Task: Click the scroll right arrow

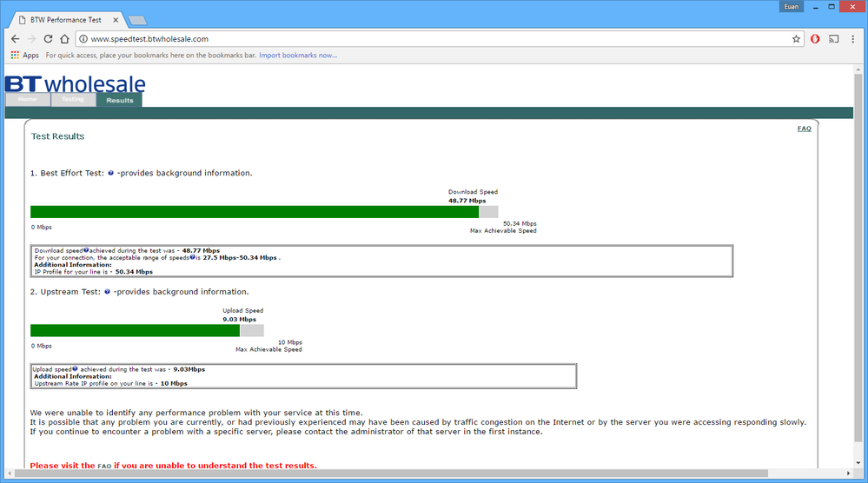Action: (x=848, y=473)
